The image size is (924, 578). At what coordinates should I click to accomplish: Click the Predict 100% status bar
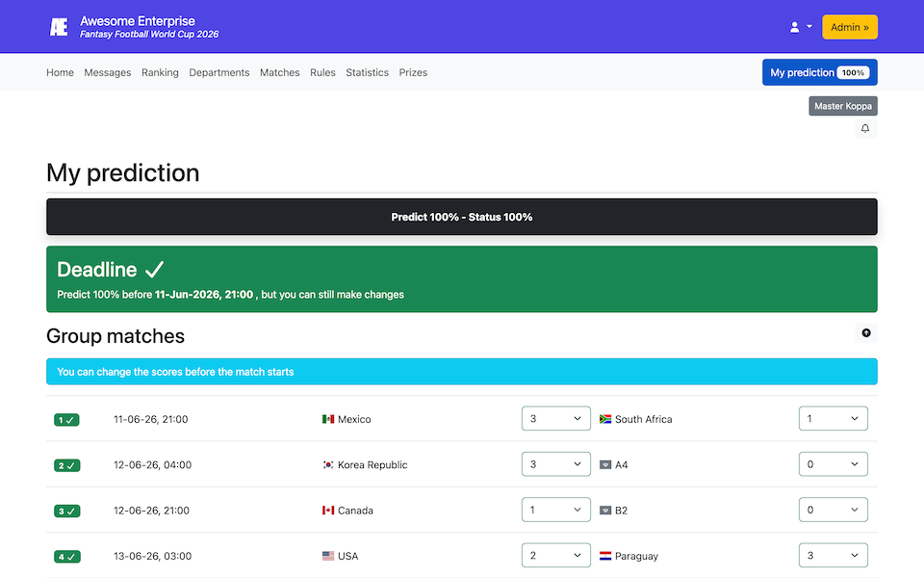(462, 217)
